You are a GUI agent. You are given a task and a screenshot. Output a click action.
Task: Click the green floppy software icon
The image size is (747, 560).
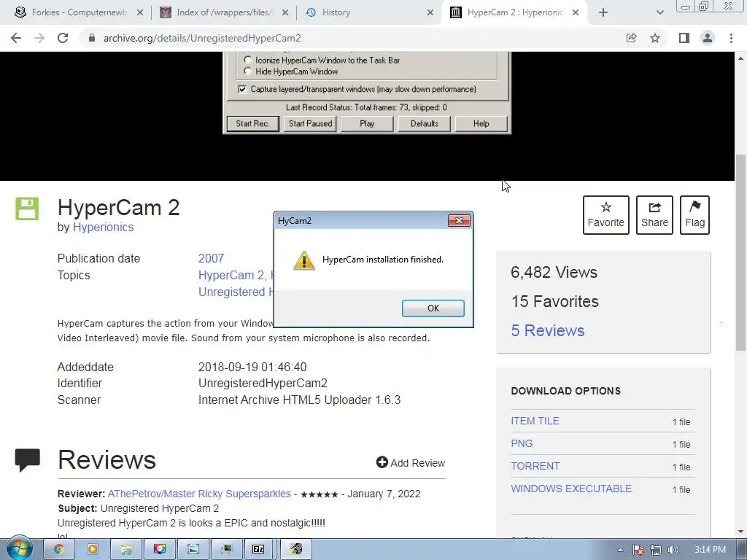(x=27, y=209)
